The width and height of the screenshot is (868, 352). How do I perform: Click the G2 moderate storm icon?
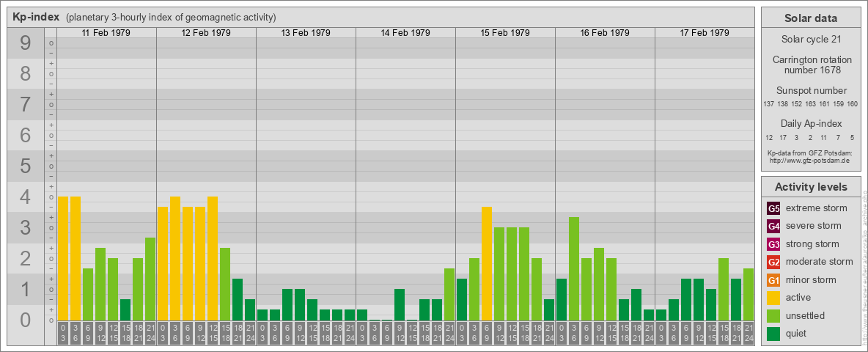tap(773, 262)
